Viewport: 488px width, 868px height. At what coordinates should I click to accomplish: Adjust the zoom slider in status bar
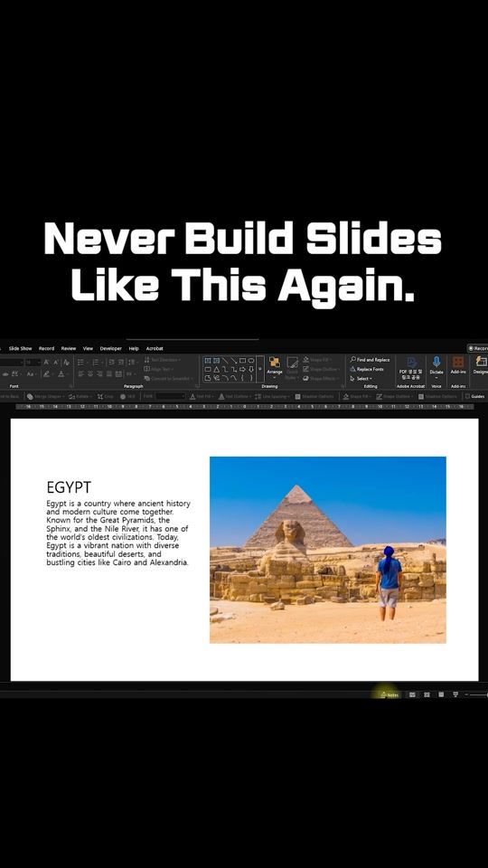[477, 694]
